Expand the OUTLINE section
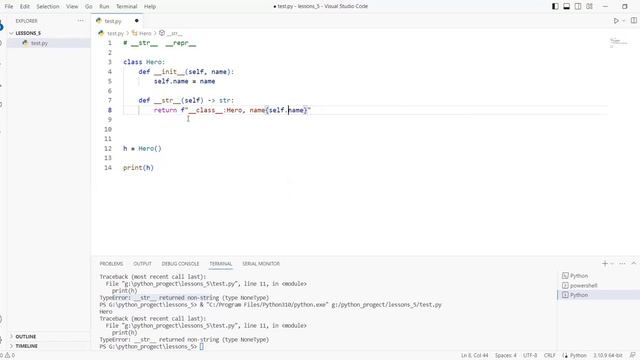 26,336
